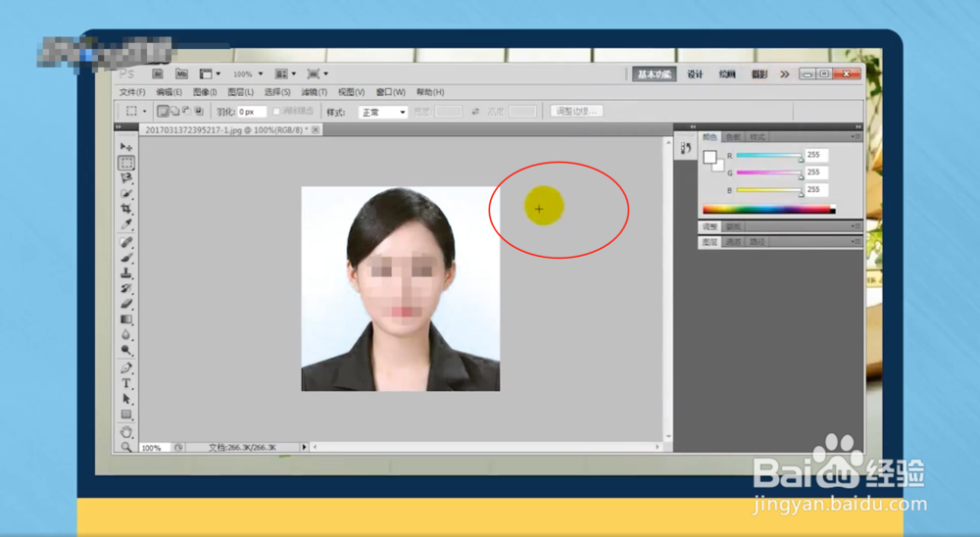
Task: Choose New Selection mode
Action: [x=163, y=112]
